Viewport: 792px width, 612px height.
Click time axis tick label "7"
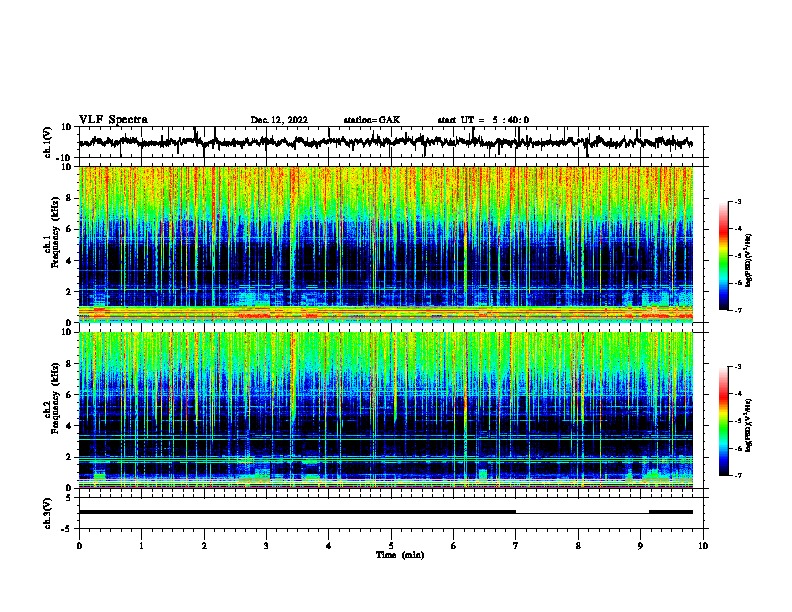click(516, 546)
